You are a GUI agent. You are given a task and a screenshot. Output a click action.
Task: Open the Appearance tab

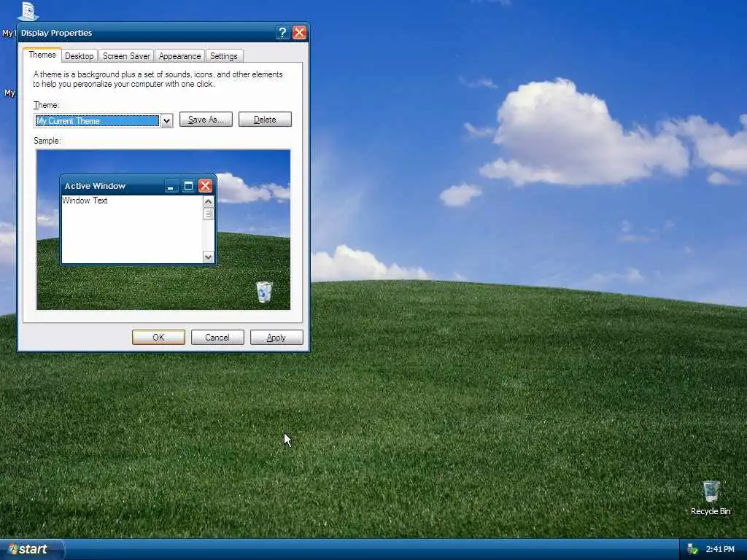pos(179,56)
